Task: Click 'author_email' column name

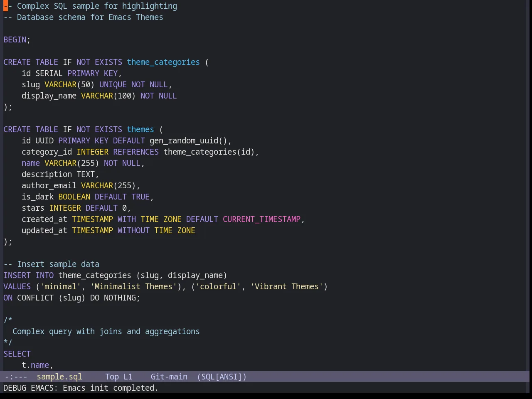Action: [49, 185]
